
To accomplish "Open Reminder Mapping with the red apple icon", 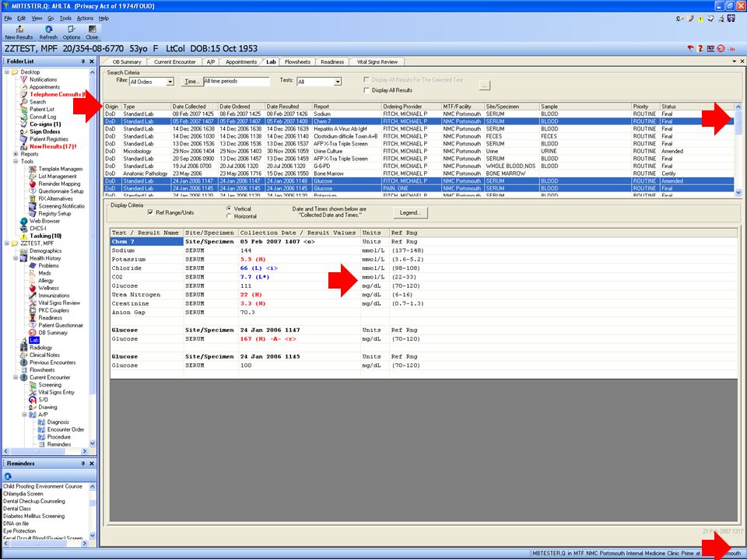I will (x=60, y=184).
